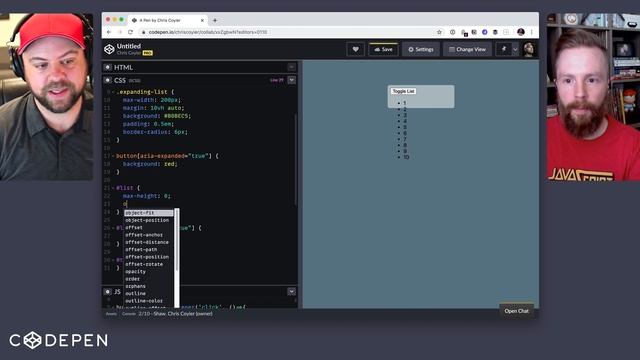
Task: Open the HTML editor dropdown arrow
Action: pos(291,67)
